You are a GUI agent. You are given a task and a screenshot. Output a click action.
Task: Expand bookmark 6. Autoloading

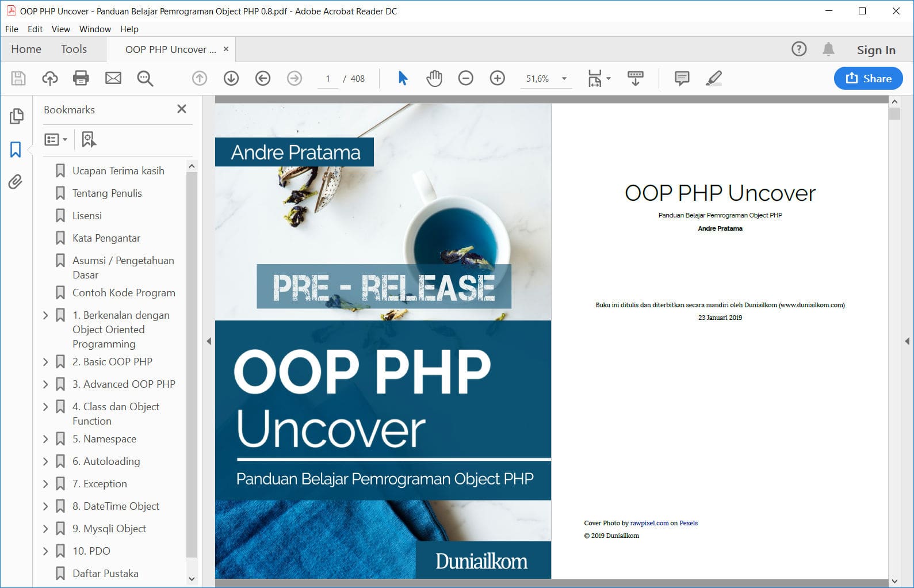45,461
